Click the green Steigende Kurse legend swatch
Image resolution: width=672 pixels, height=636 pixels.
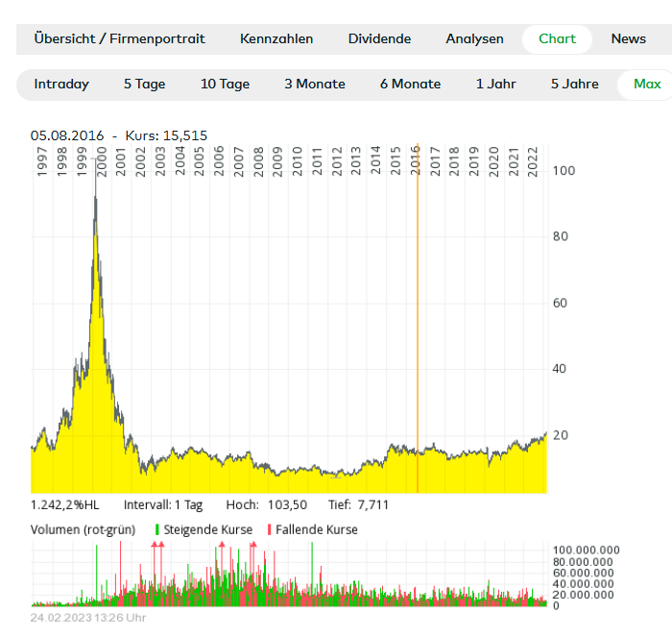157,530
